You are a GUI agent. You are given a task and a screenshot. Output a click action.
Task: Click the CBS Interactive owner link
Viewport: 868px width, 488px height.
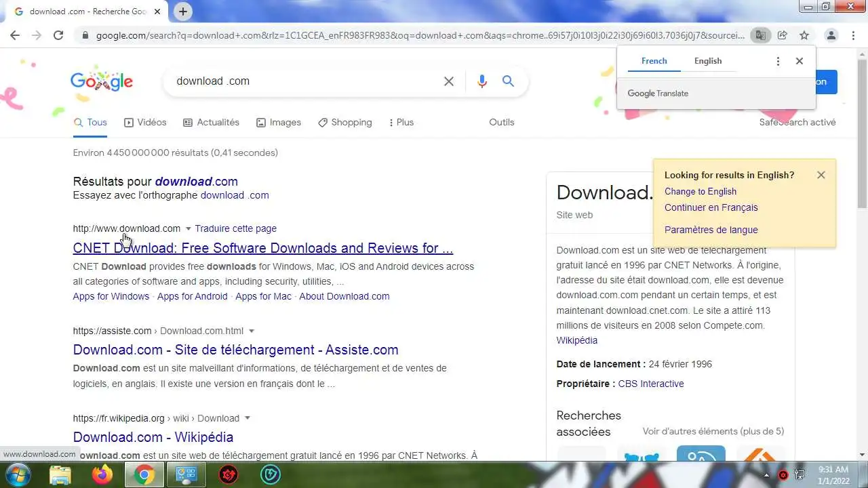(x=651, y=384)
